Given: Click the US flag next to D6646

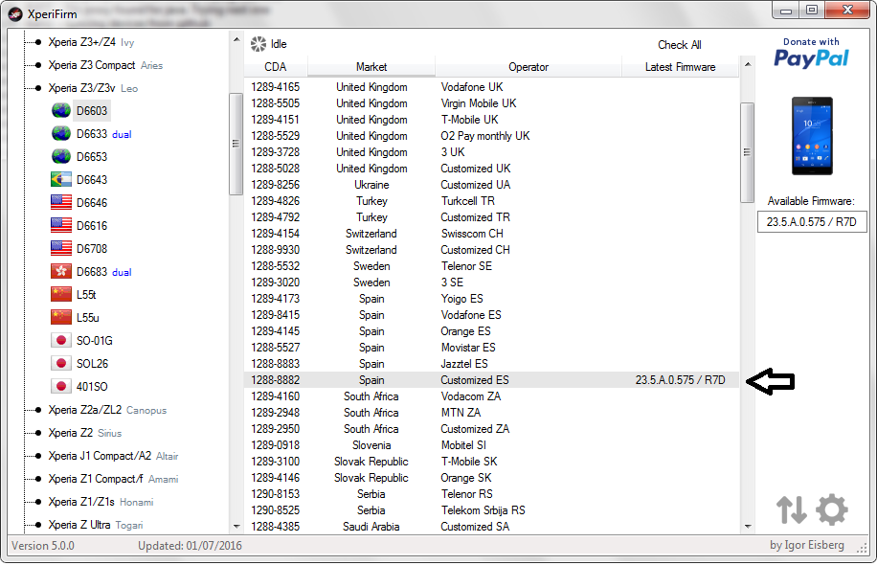Looking at the screenshot, I should click(x=61, y=203).
